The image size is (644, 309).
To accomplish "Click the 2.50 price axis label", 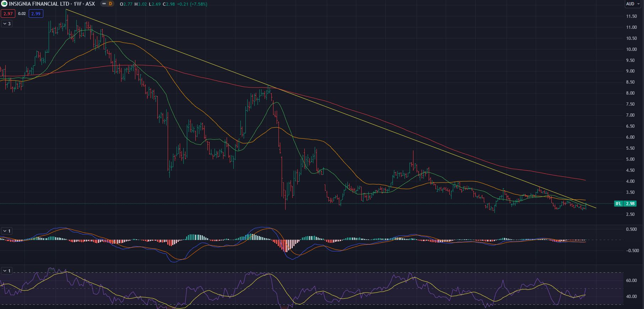I will pos(631,214).
